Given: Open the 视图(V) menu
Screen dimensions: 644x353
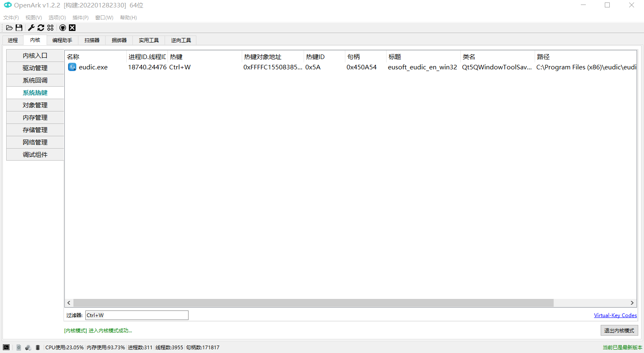Looking at the screenshot, I should [x=33, y=18].
